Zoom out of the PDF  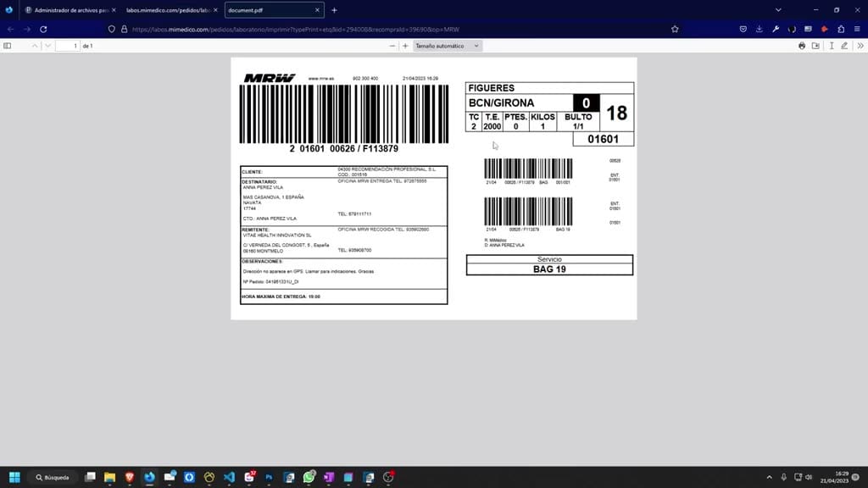tap(392, 46)
